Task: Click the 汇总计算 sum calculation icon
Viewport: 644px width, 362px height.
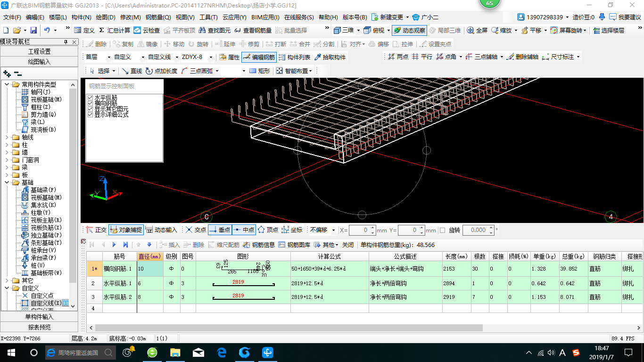Action: click(x=115, y=30)
